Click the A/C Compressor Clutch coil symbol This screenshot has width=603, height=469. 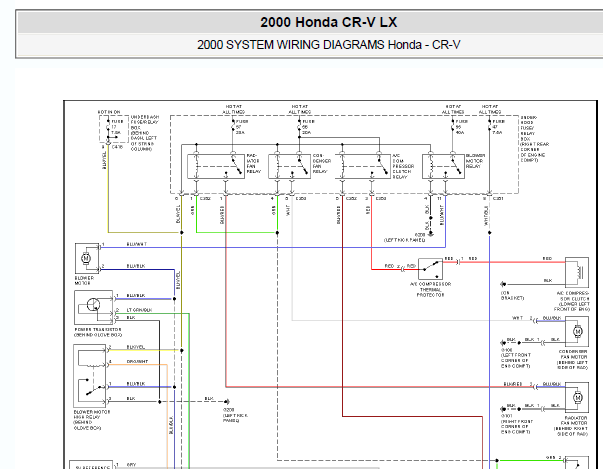tap(576, 272)
